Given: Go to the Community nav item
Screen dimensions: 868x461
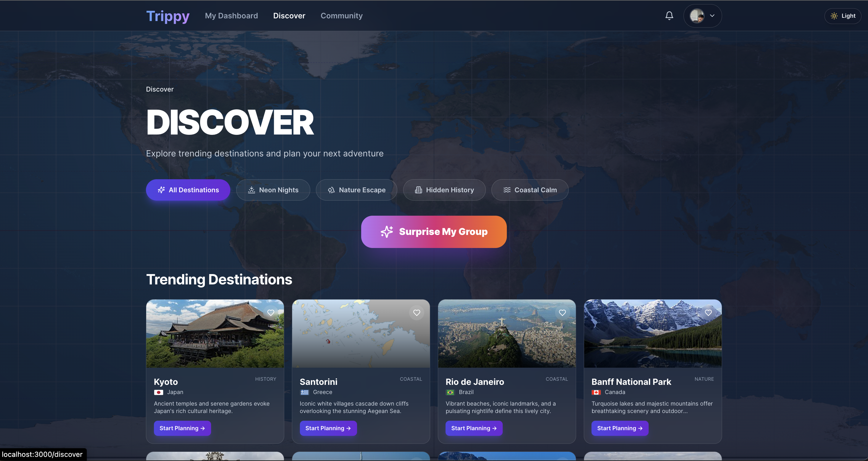Looking at the screenshot, I should coord(341,16).
